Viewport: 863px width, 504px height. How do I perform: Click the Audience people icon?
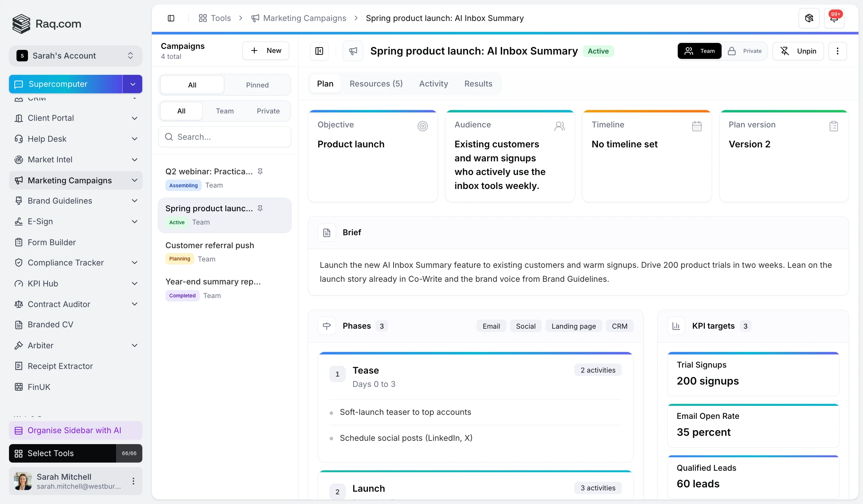pyautogui.click(x=560, y=126)
